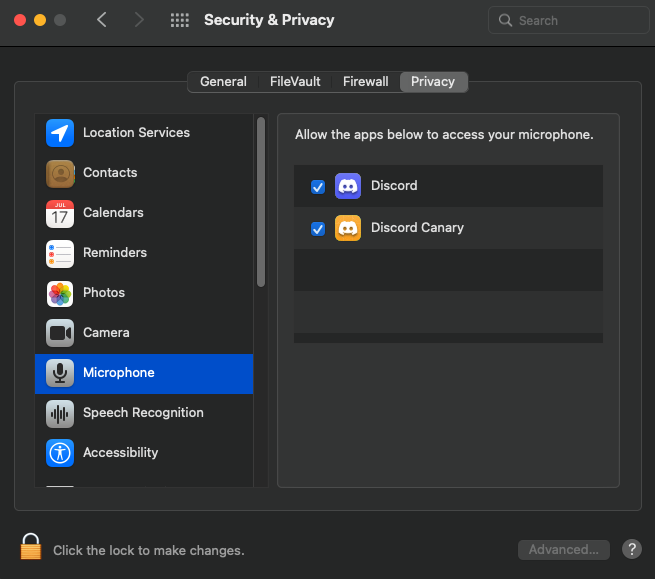Select the Reminders privacy entry
This screenshot has height=579, width=655.
click(x=144, y=253)
